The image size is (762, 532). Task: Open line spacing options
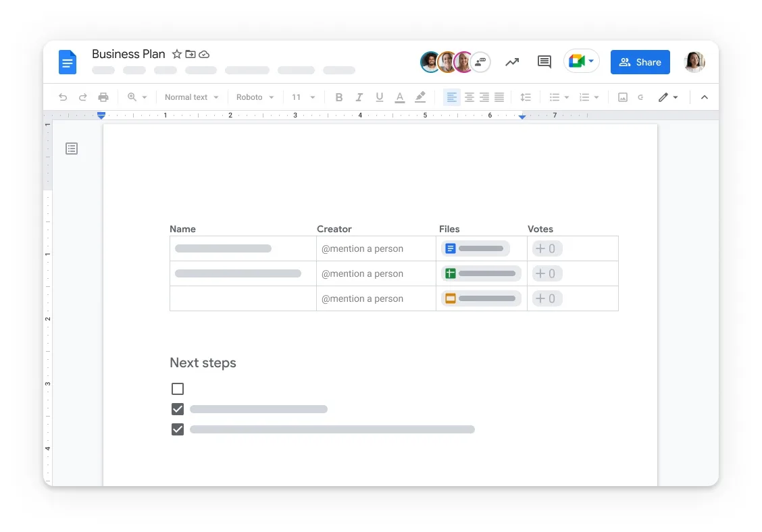coord(526,97)
